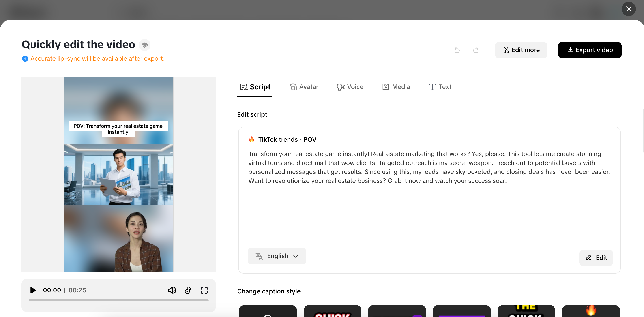Image resolution: width=644 pixels, height=317 pixels.
Task: Enter fullscreen video preview
Action: tap(204, 290)
